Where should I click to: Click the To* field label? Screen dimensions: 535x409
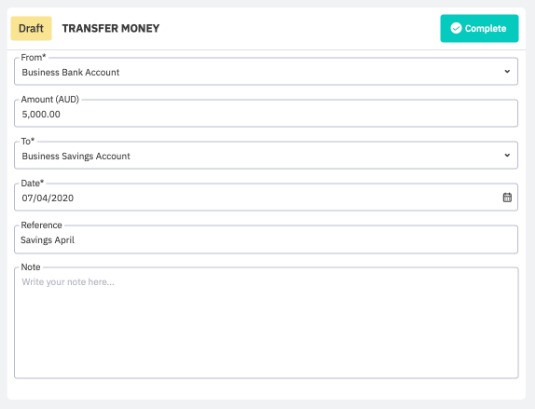[x=28, y=141]
